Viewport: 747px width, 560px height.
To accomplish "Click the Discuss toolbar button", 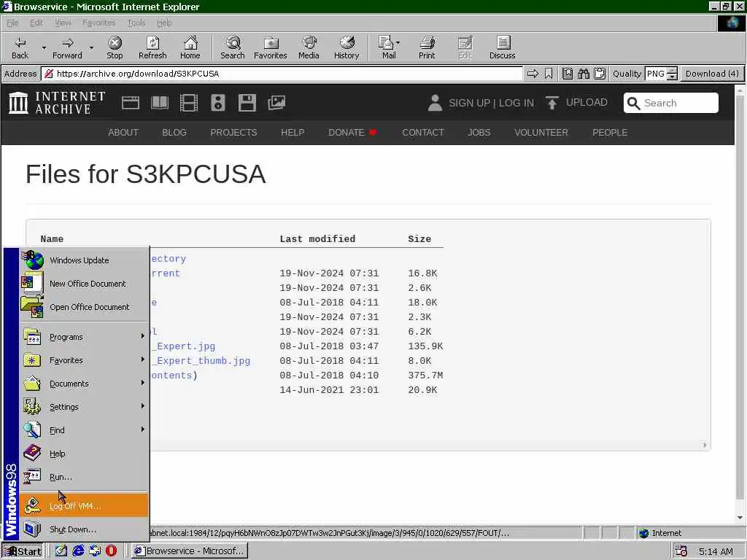I will (502, 47).
